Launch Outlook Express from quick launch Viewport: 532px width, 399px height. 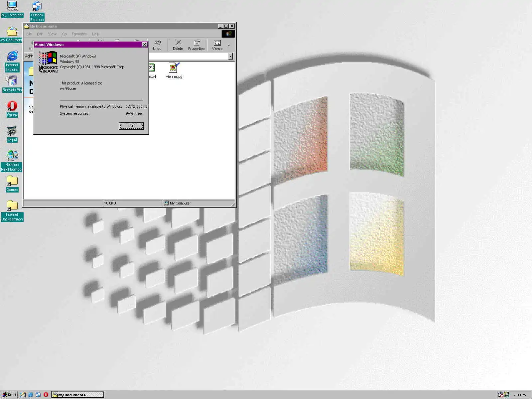pyautogui.click(x=38, y=395)
